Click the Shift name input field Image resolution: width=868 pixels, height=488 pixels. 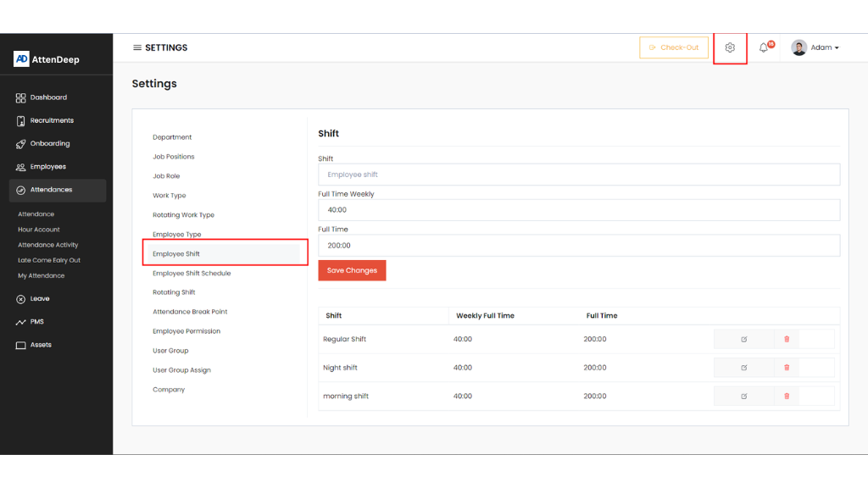(x=579, y=175)
